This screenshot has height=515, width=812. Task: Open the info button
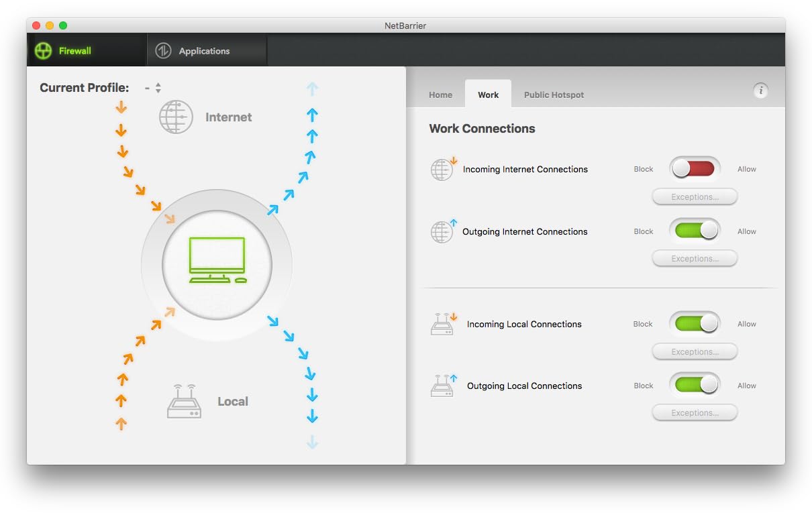click(760, 91)
